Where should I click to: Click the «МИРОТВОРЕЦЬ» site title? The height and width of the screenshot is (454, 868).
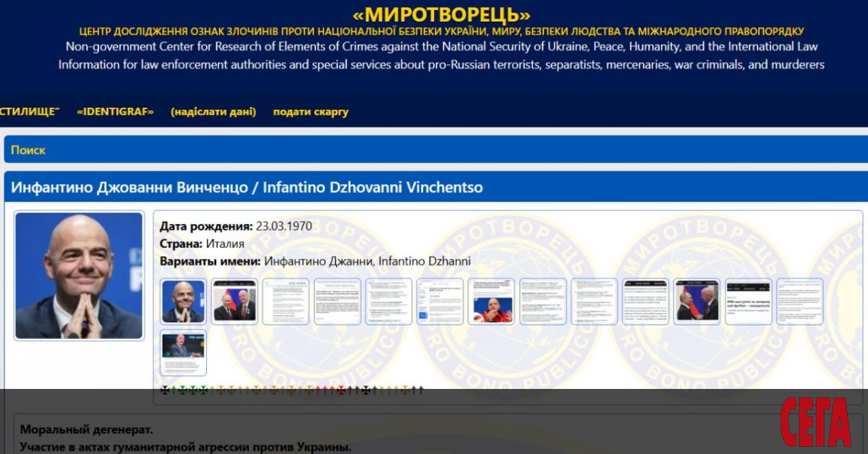click(x=441, y=14)
